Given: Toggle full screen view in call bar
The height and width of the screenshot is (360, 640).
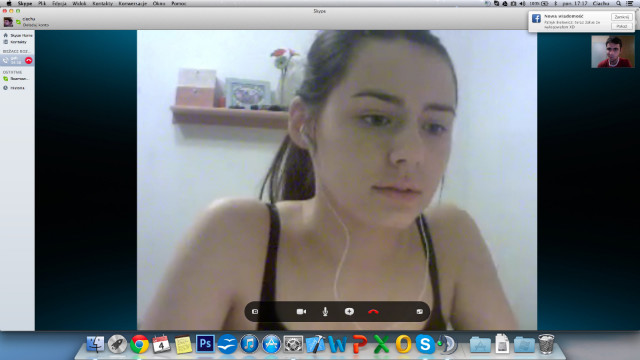Looking at the screenshot, I should (x=420, y=311).
